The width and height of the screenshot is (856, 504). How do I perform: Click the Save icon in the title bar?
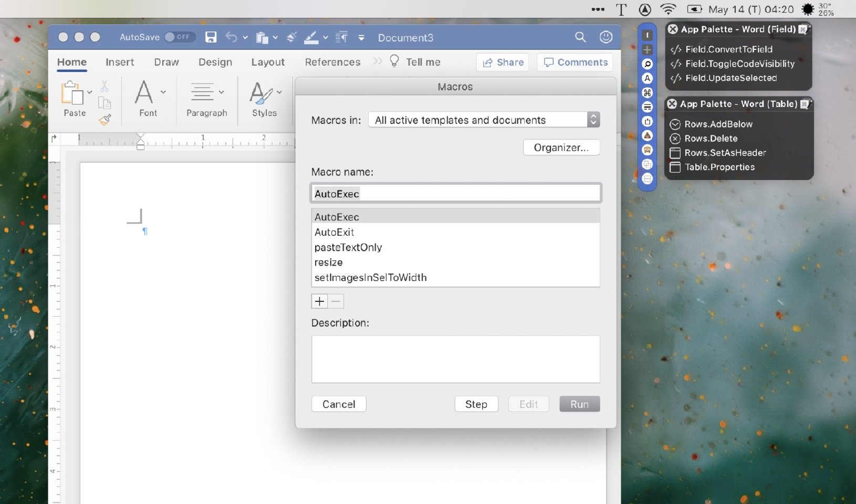pos(211,37)
